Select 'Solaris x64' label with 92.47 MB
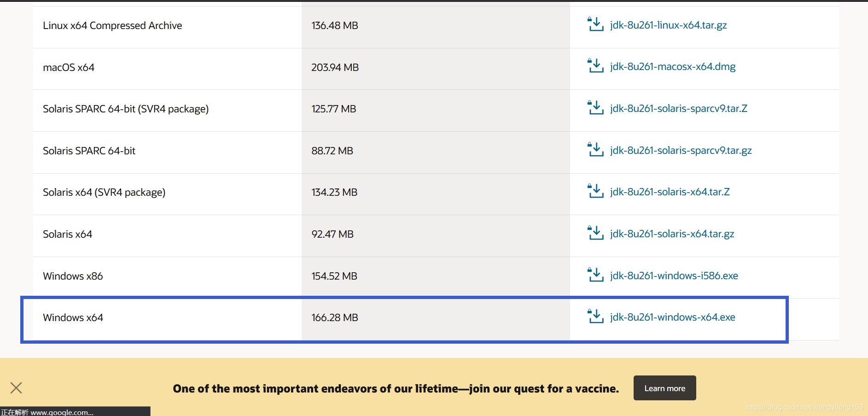Image resolution: width=868 pixels, height=416 pixels. pos(67,234)
